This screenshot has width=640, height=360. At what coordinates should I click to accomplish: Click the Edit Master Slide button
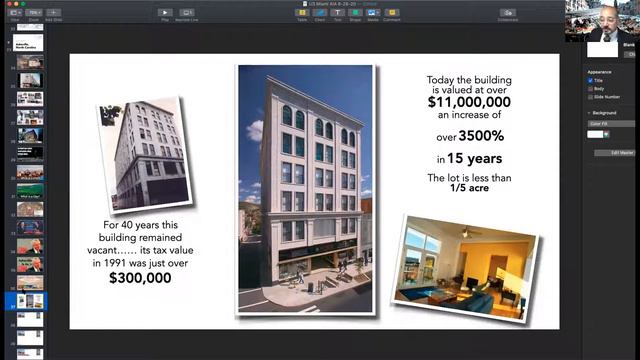pyautogui.click(x=614, y=153)
